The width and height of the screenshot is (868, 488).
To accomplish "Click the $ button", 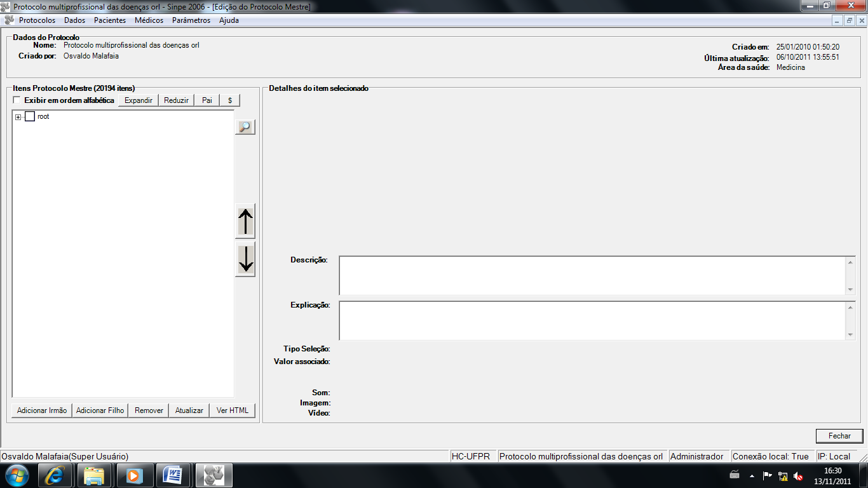I will [x=230, y=100].
